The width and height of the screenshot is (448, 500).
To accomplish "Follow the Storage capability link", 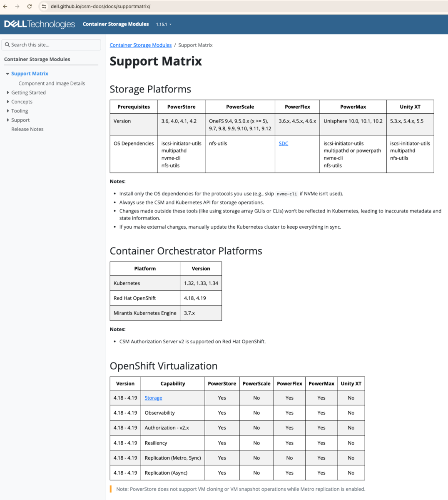I will pyautogui.click(x=153, y=398).
